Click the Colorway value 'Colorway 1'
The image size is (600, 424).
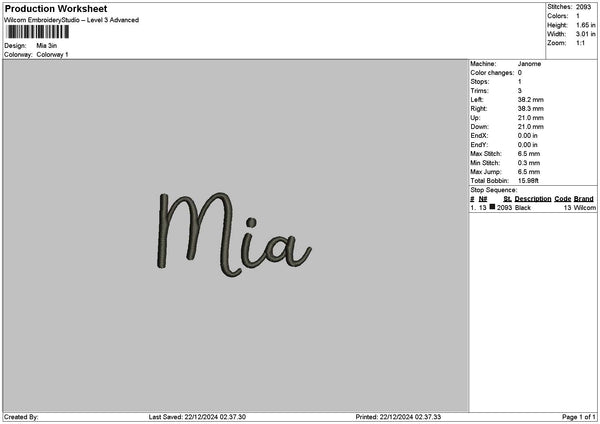[x=52, y=55]
